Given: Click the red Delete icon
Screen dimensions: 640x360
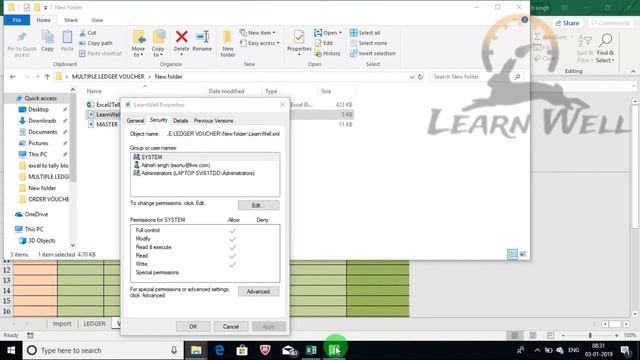Looking at the screenshot, I should (x=182, y=37).
